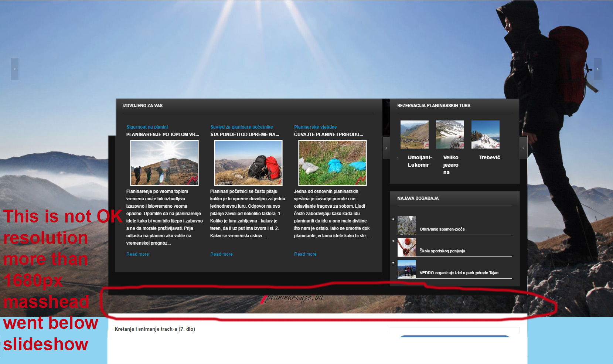Read more about Čuvajte planine i prirodu

click(x=305, y=254)
